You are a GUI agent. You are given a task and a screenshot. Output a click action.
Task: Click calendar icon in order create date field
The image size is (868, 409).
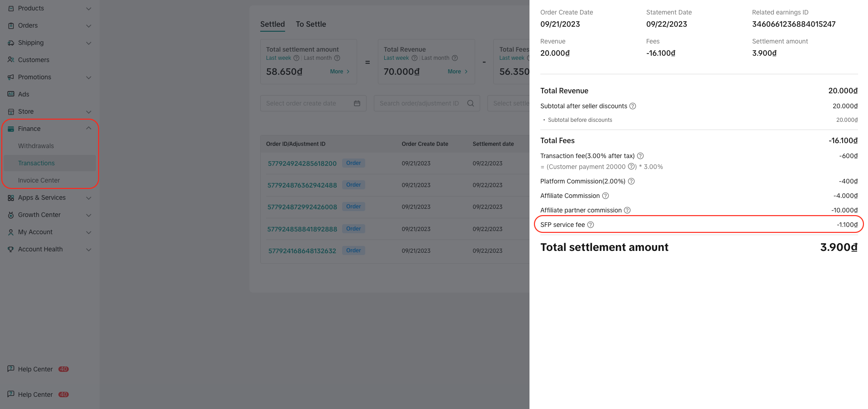(357, 103)
